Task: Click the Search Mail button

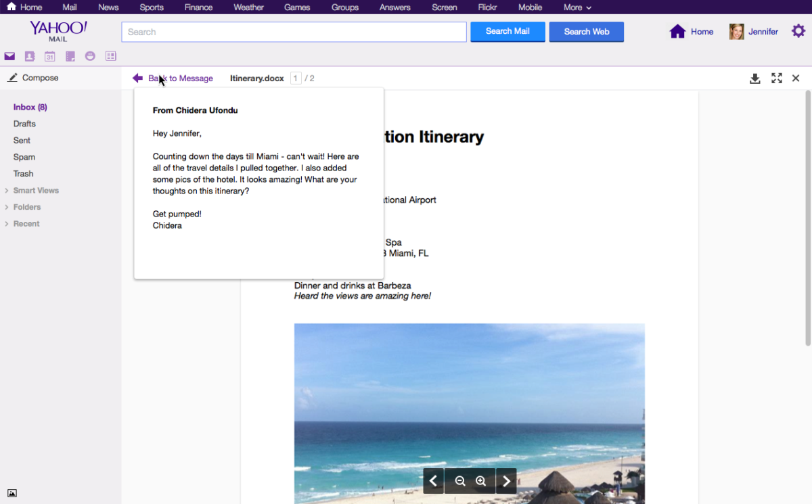Action: pyautogui.click(x=507, y=32)
